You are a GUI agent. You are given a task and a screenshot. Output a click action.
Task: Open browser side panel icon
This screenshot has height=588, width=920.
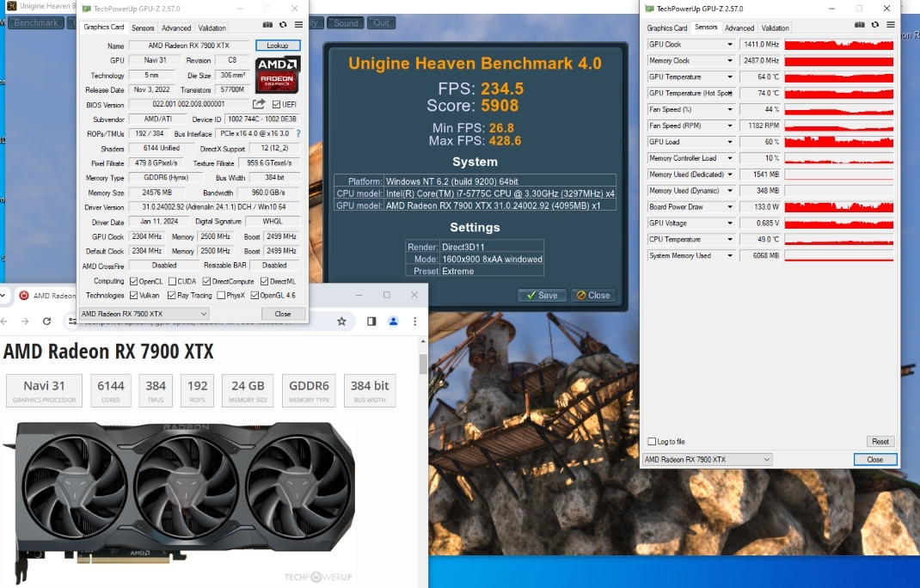tap(371, 321)
